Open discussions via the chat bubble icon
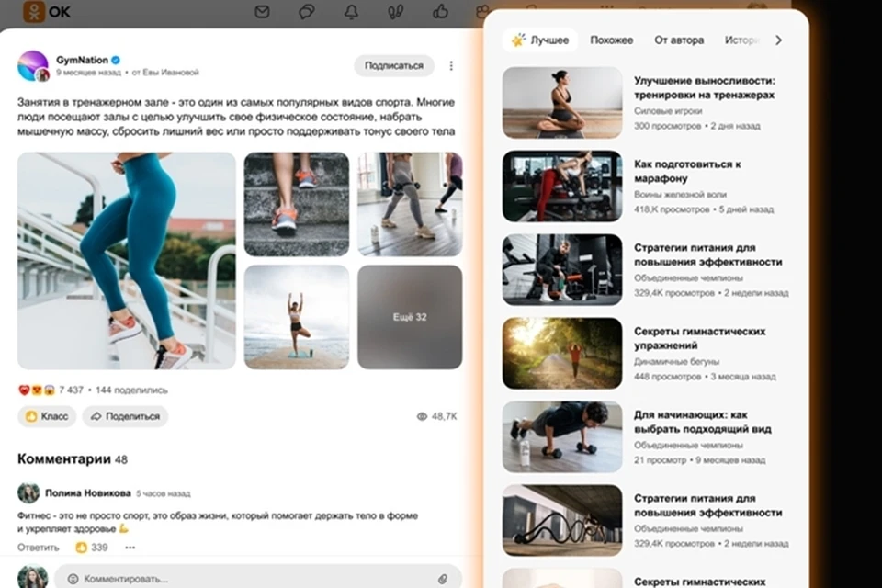The image size is (882, 588). click(307, 11)
